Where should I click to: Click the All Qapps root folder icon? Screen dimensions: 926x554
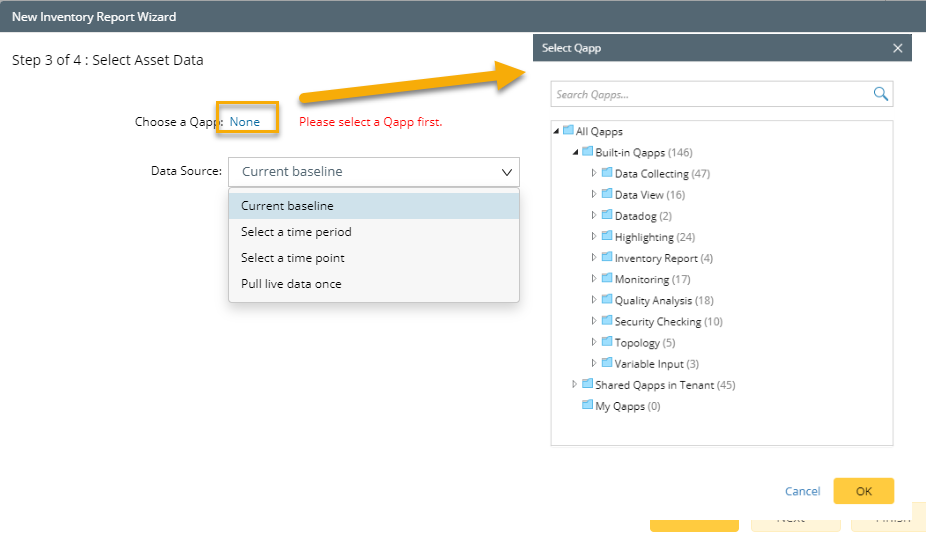click(x=567, y=131)
